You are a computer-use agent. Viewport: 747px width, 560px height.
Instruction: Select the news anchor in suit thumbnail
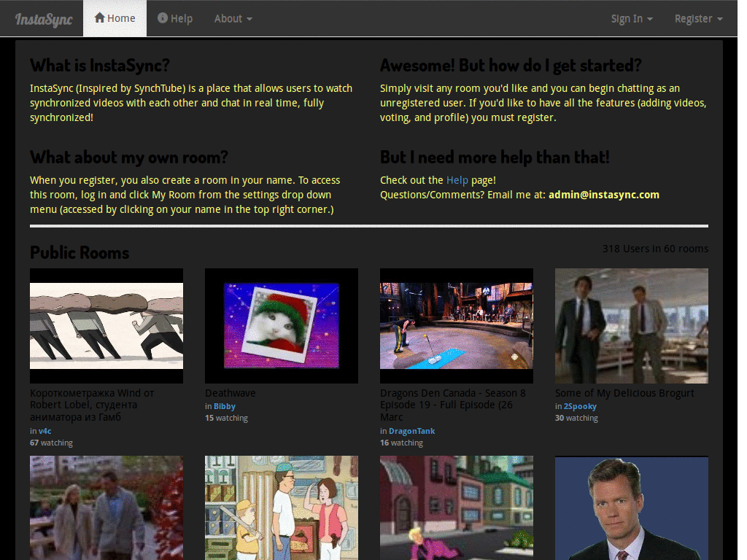click(632, 507)
